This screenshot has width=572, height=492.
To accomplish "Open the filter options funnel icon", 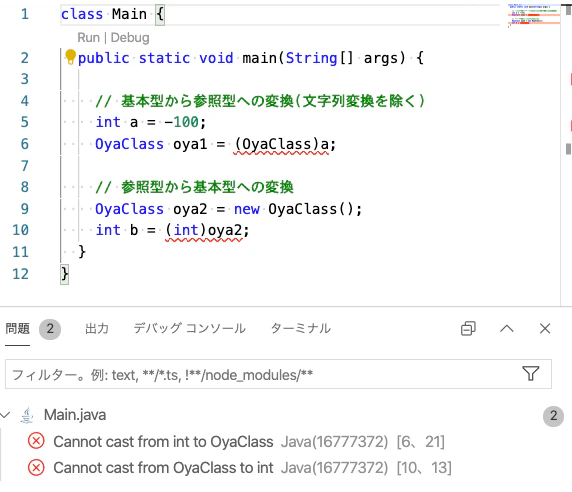I will tap(531, 374).
